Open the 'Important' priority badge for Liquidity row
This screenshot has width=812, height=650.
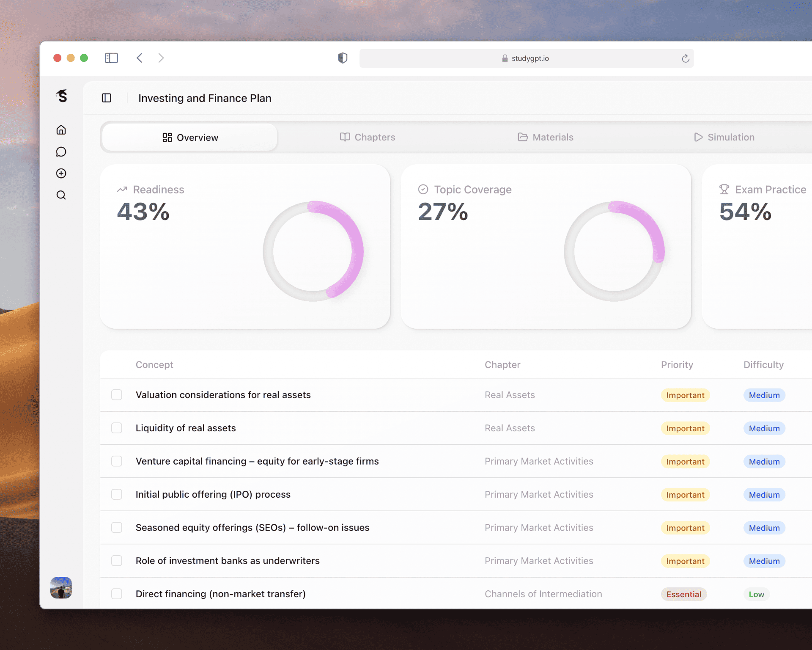pyautogui.click(x=685, y=428)
